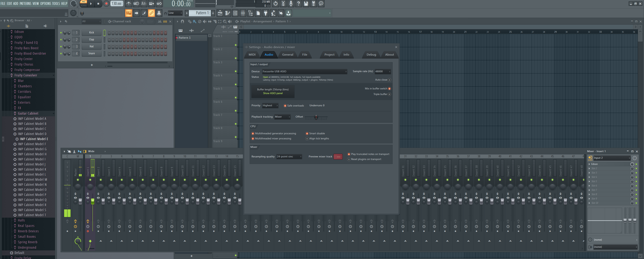The height and width of the screenshot is (259, 644).
Task: Click the tempo 130.000 field
Action: tap(117, 4)
